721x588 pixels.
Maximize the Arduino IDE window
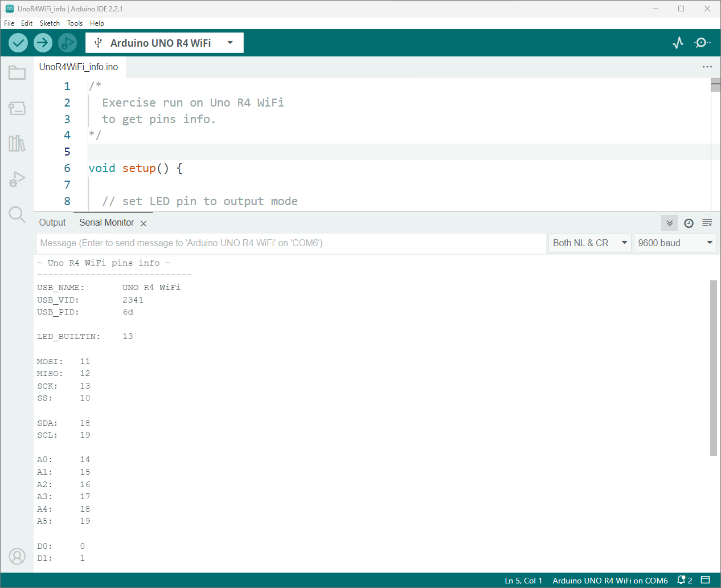pyautogui.click(x=681, y=9)
